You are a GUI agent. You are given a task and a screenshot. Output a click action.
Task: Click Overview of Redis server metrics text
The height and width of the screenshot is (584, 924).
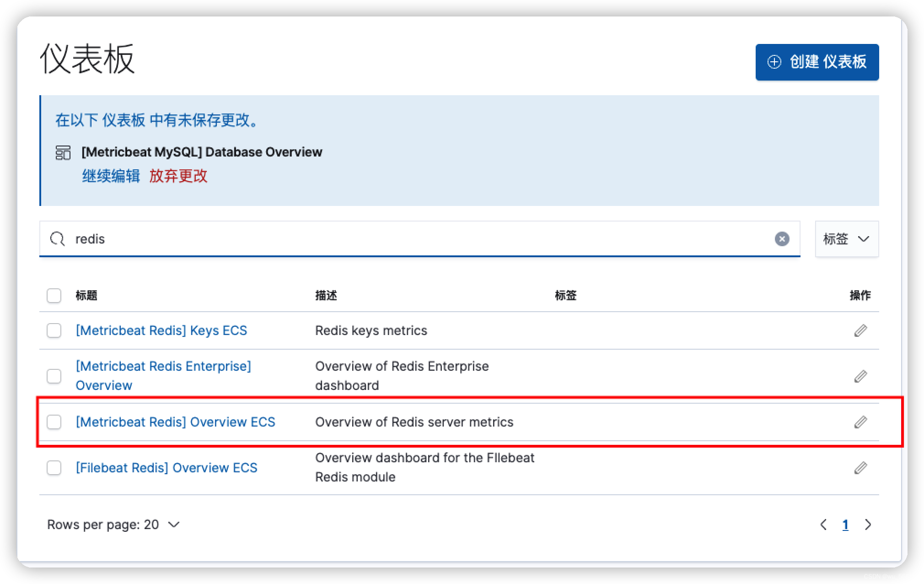tap(414, 422)
